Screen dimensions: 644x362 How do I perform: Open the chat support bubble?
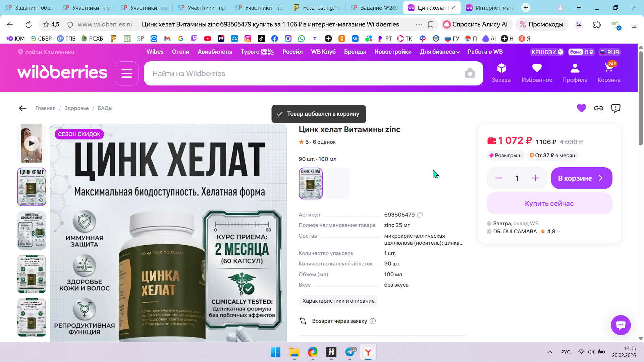621,325
